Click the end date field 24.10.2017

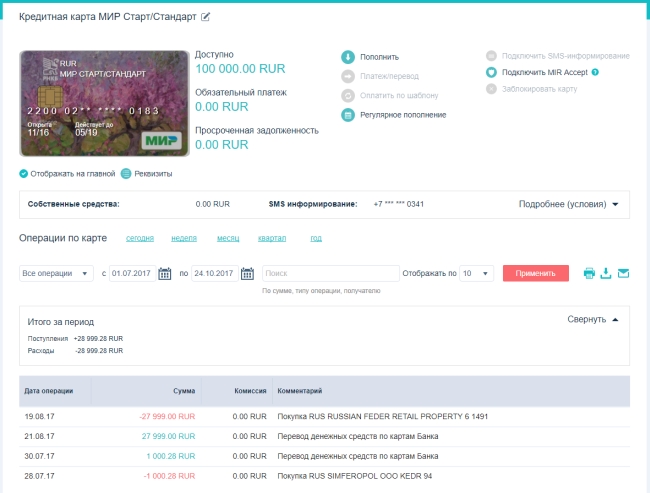click(215, 273)
